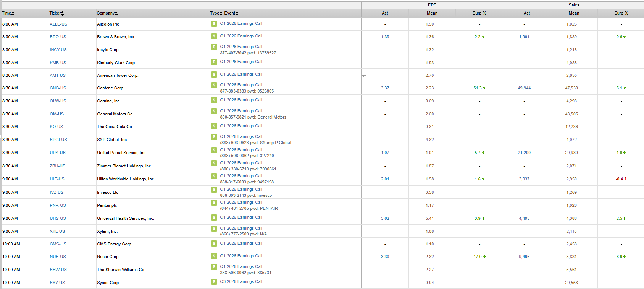This screenshot has width=644, height=289.
Task: Sort by Ticker using its sort arrows
Action: (56, 13)
